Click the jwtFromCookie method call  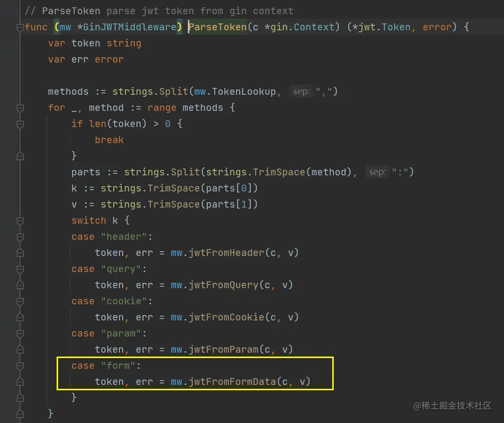(x=226, y=317)
